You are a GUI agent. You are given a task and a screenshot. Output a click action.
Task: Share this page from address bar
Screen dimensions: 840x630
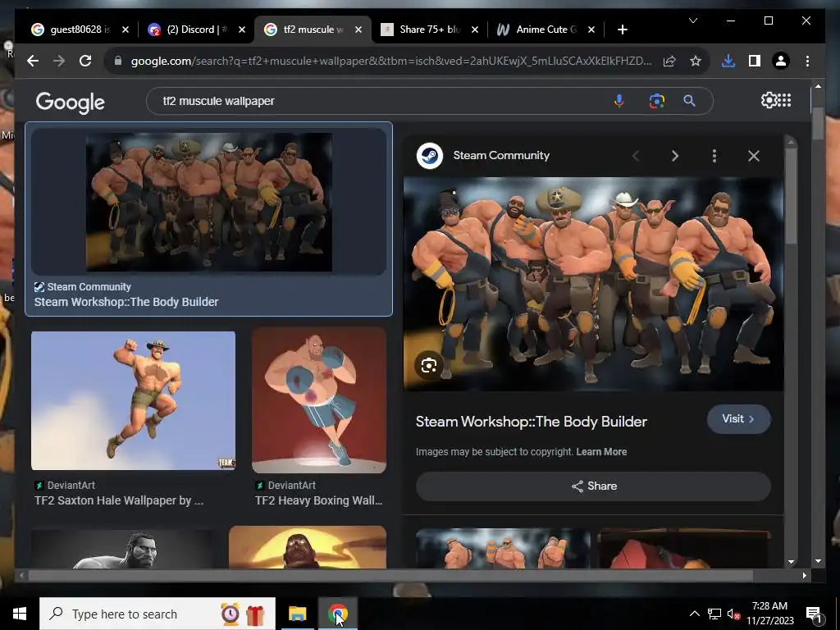tap(669, 61)
